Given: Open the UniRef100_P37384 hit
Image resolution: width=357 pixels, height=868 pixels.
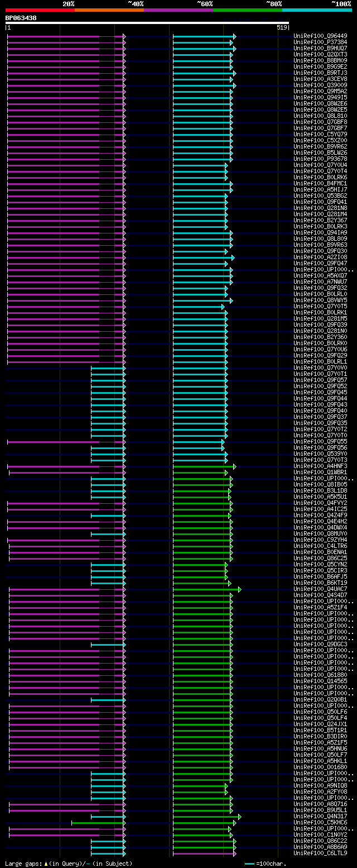Looking at the screenshot, I should 320,42.
